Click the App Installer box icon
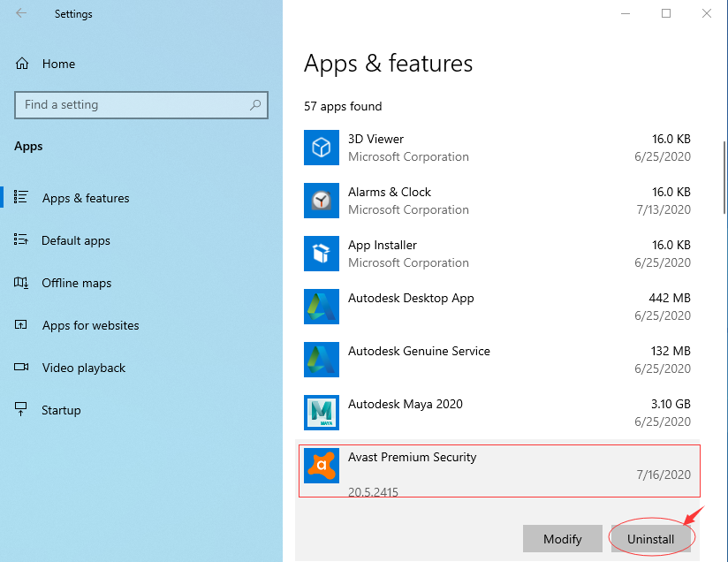The image size is (728, 562). [x=322, y=254]
